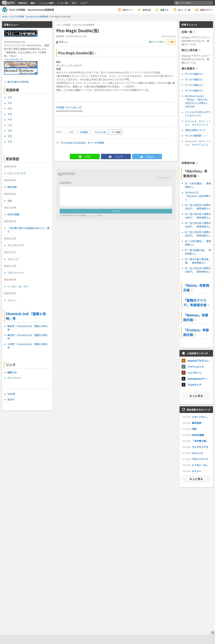Click the plus 新規作成 toolbar button

point(144,10)
